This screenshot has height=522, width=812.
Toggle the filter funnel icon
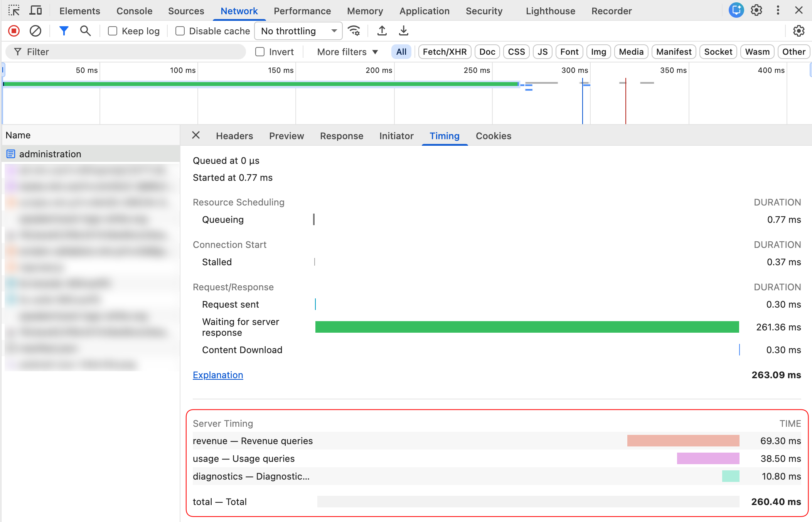[x=64, y=31]
